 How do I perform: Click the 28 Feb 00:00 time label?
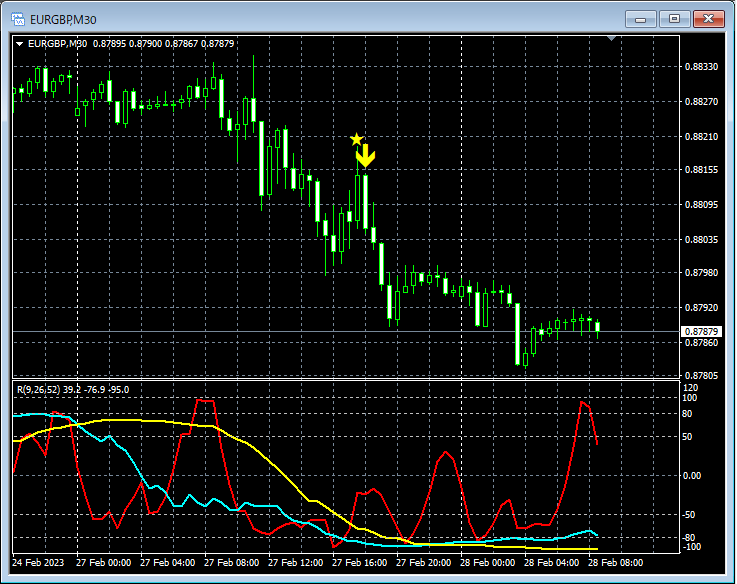point(487,563)
